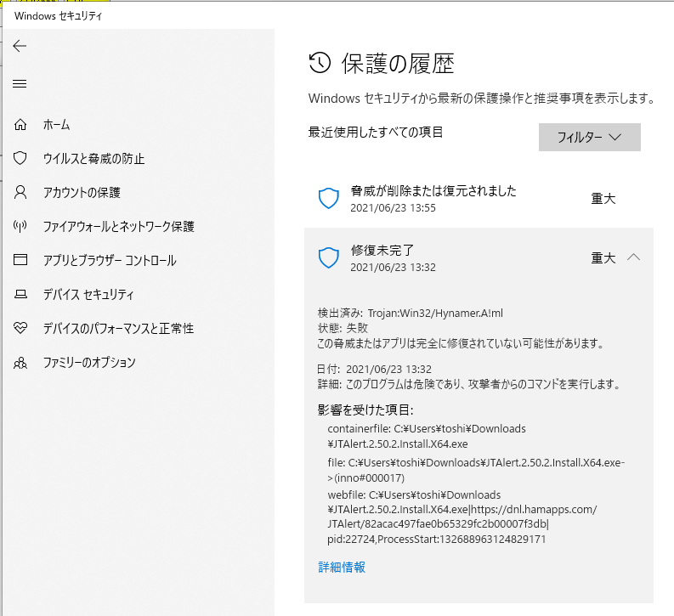Image resolution: width=674 pixels, height=616 pixels.
Task: Open ファイアウォールとネットワーク保護
Action: pyautogui.click(x=119, y=226)
